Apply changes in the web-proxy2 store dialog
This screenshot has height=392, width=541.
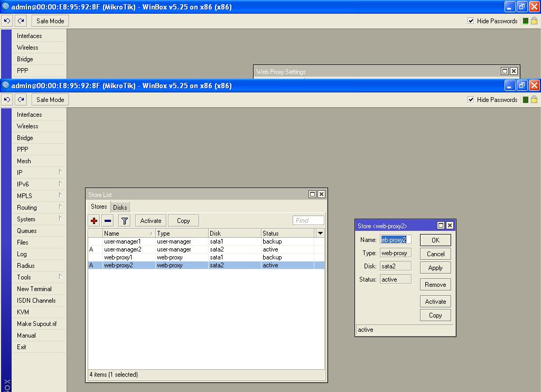(435, 267)
